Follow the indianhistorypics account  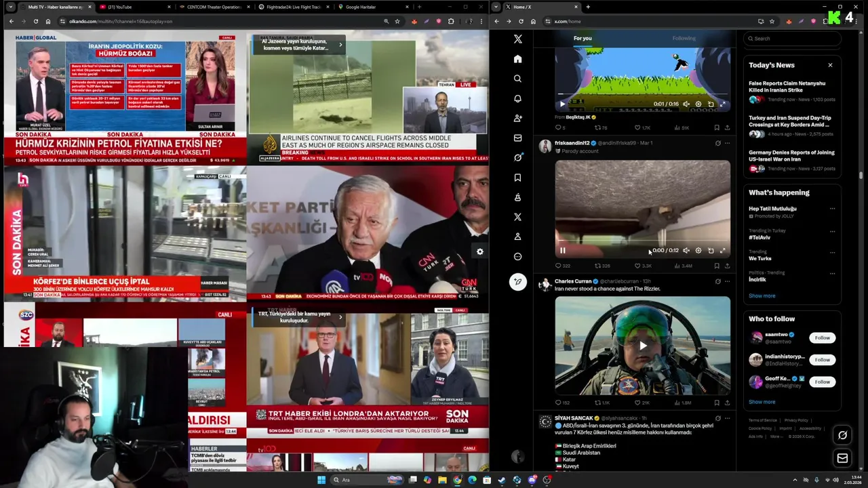(x=822, y=360)
